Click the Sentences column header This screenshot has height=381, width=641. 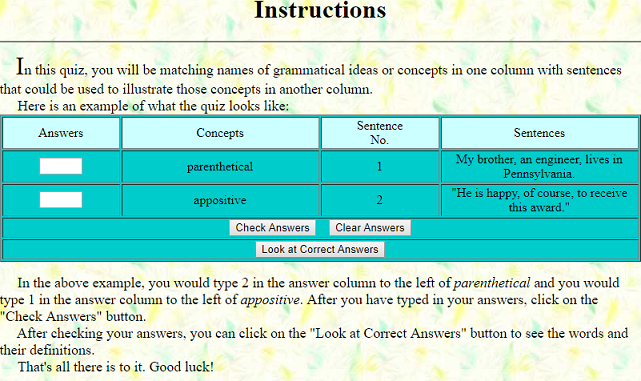pyautogui.click(x=539, y=133)
